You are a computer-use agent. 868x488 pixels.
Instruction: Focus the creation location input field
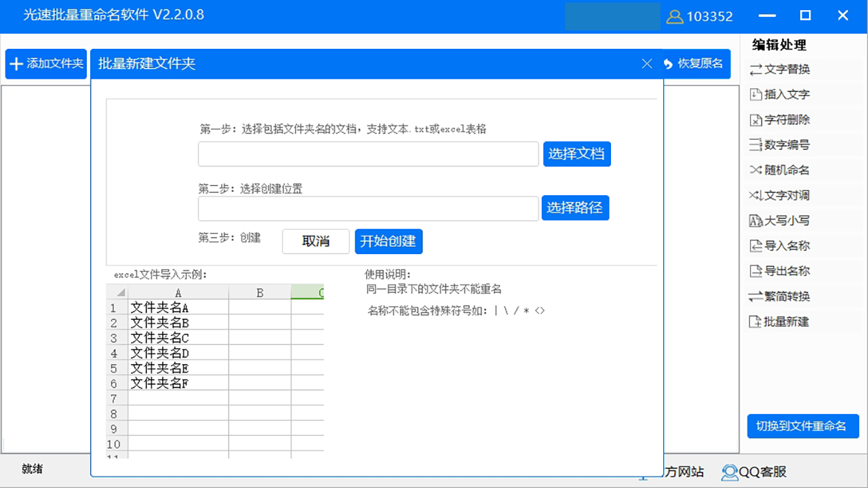point(368,208)
